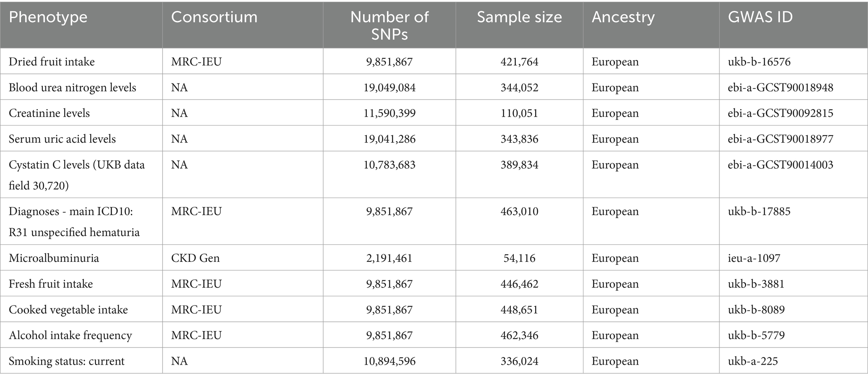Select the Blood urea nitrogen levels row
The width and height of the screenshot is (868, 381).
point(434,87)
